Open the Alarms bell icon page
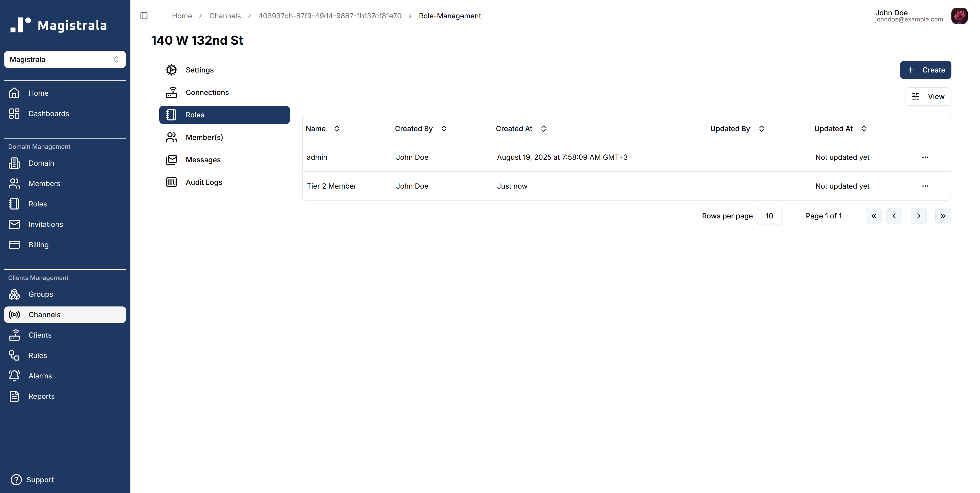The image size is (980, 493). 15,376
